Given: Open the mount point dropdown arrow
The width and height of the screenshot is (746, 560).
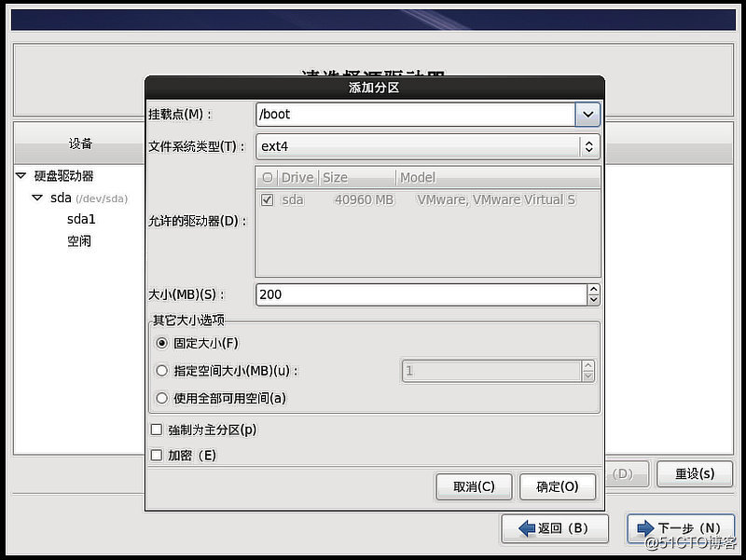Looking at the screenshot, I should [x=587, y=115].
